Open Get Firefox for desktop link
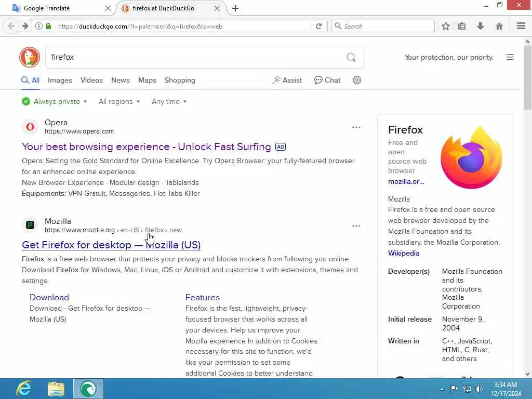The width and height of the screenshot is (532, 399). [x=111, y=245]
